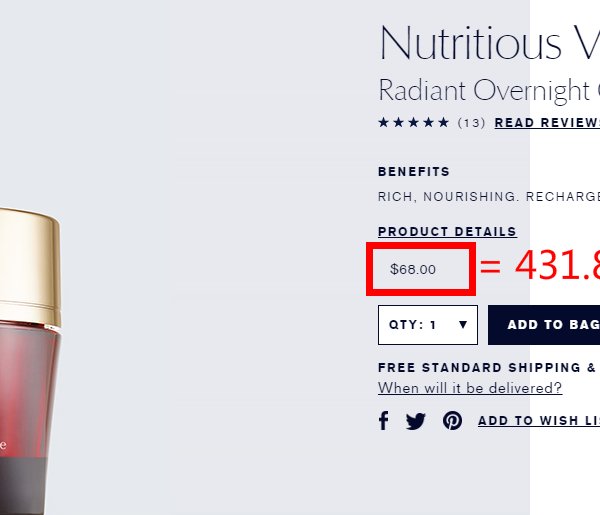This screenshot has height=515, width=600.
Task: Select ADD TO WISH LIST link
Action: (x=539, y=420)
